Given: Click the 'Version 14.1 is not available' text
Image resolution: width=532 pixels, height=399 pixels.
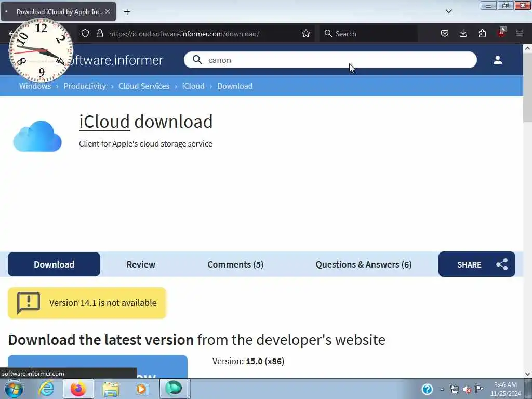Looking at the screenshot, I should pyautogui.click(x=103, y=303).
